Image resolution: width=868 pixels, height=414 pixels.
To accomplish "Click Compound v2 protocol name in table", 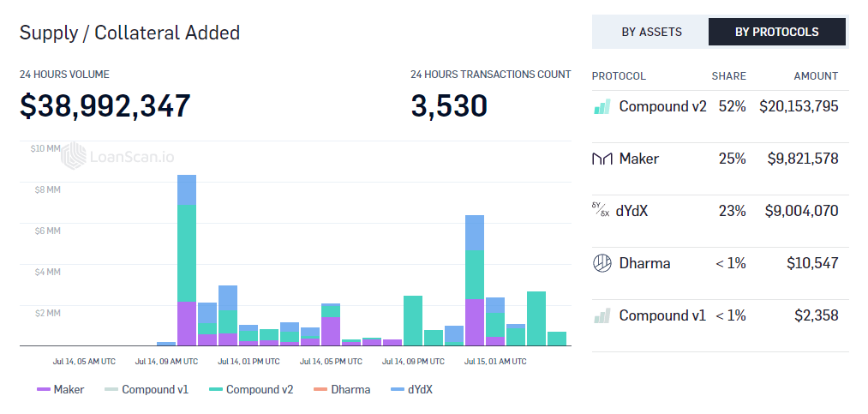I will point(662,106).
